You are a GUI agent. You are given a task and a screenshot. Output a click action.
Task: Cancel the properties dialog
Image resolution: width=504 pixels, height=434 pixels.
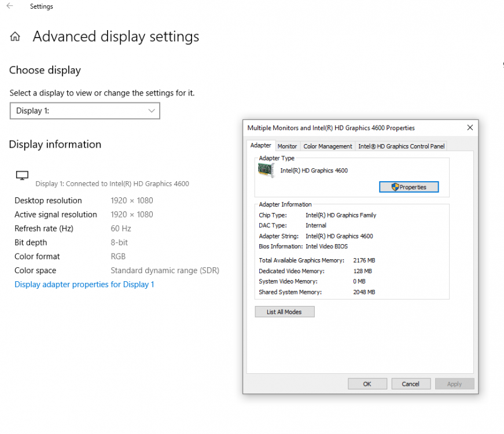pos(411,384)
